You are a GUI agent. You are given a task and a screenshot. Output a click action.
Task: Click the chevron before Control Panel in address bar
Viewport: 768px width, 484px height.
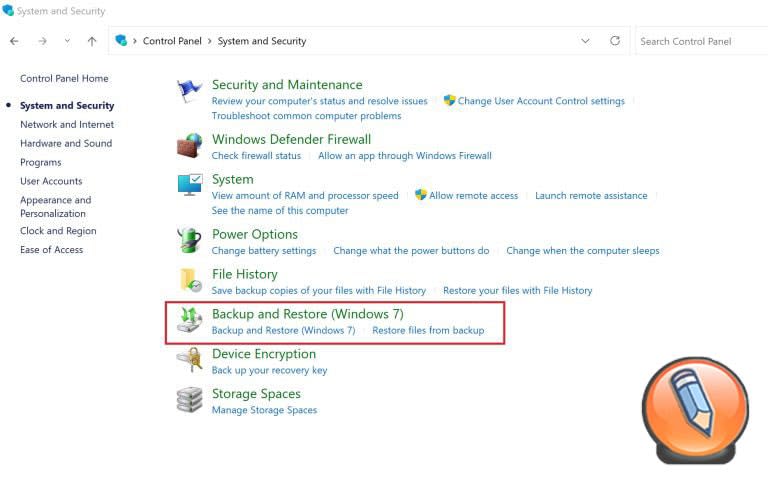pyautogui.click(x=135, y=41)
